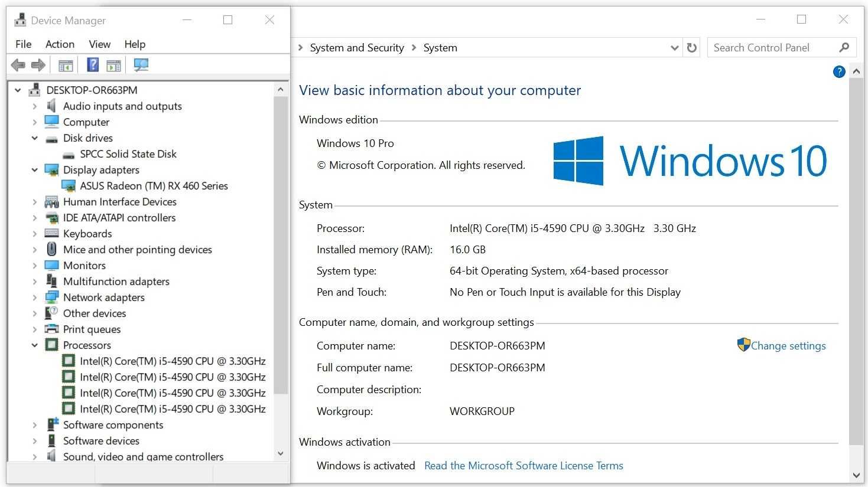
Task: Click the Forward arrow in Device Manager toolbar
Action: (x=38, y=65)
